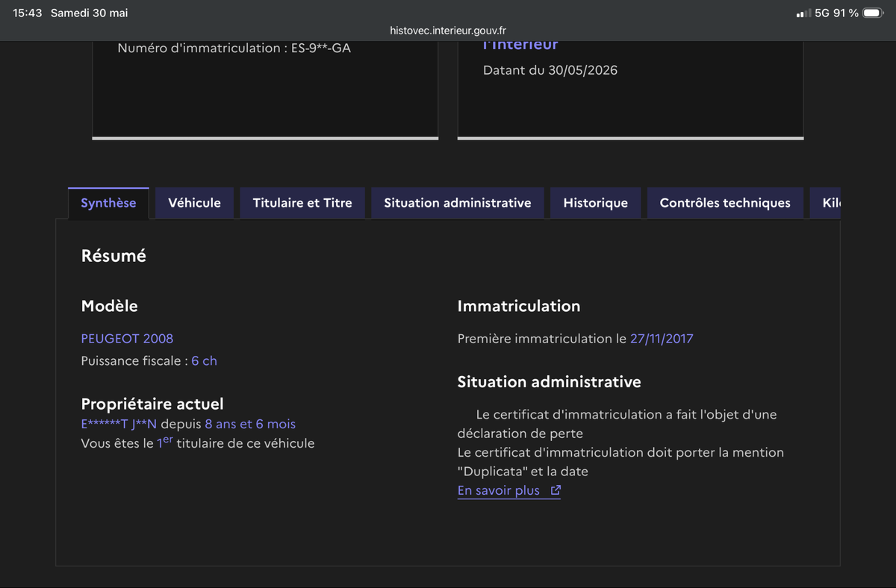Click the déclaration de perte notice text
The height and width of the screenshot is (588, 896).
click(617, 423)
